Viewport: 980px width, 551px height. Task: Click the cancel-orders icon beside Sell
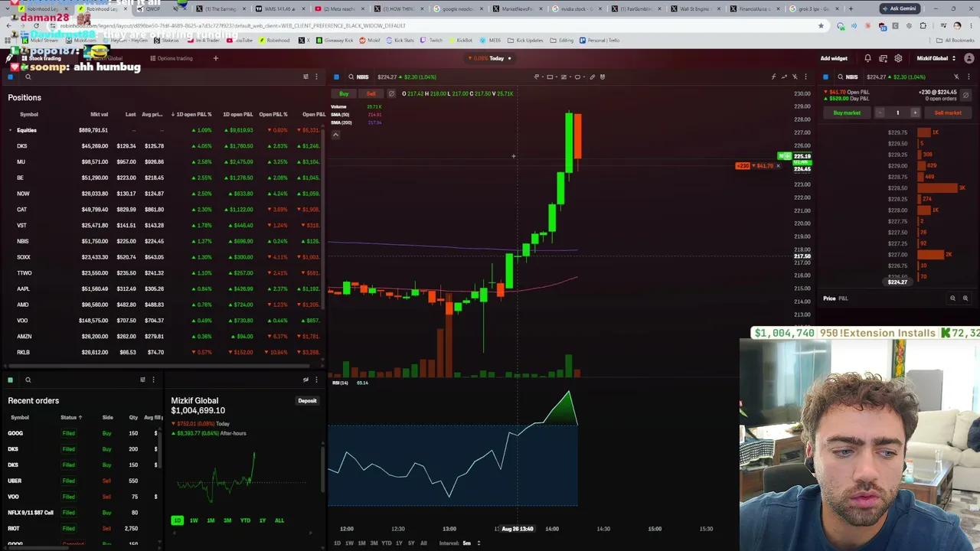coord(391,93)
